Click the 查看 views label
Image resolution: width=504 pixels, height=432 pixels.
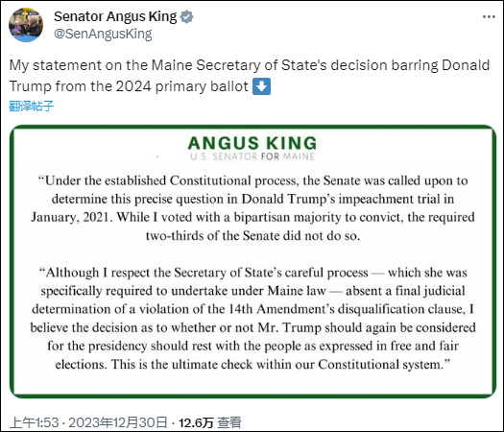pyautogui.click(x=229, y=422)
